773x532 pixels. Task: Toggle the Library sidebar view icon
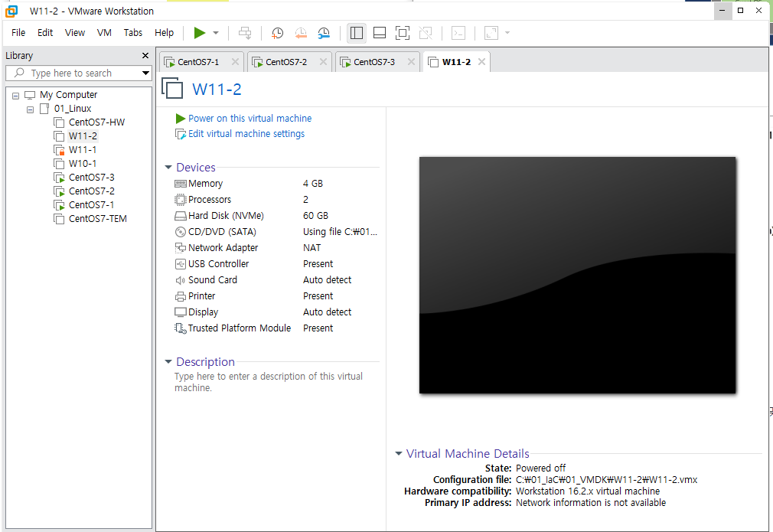click(x=357, y=33)
